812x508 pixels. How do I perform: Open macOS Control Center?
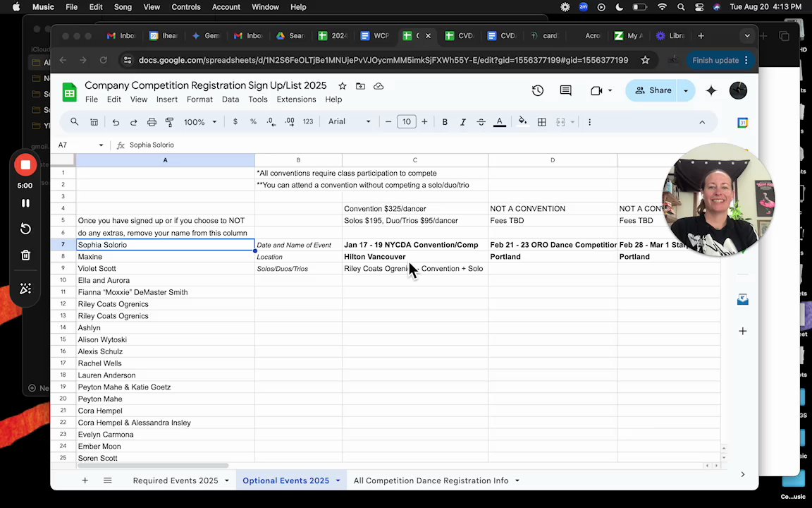tap(699, 7)
